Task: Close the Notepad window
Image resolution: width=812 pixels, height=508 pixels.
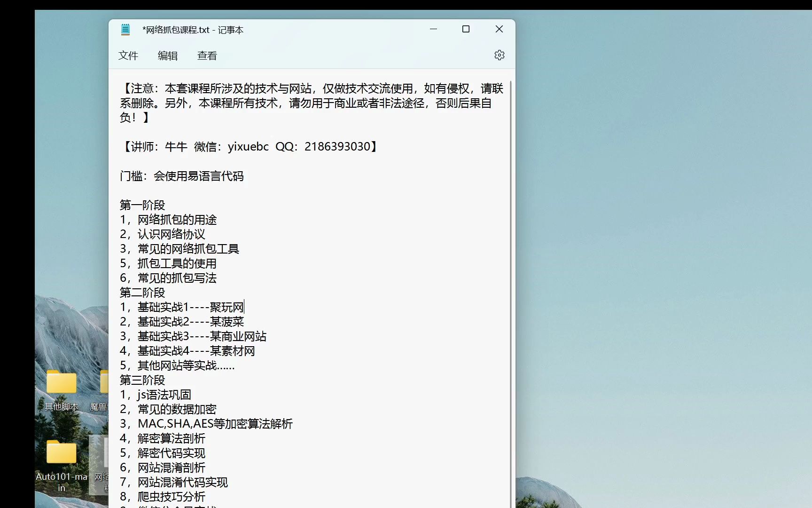Action: [499, 29]
